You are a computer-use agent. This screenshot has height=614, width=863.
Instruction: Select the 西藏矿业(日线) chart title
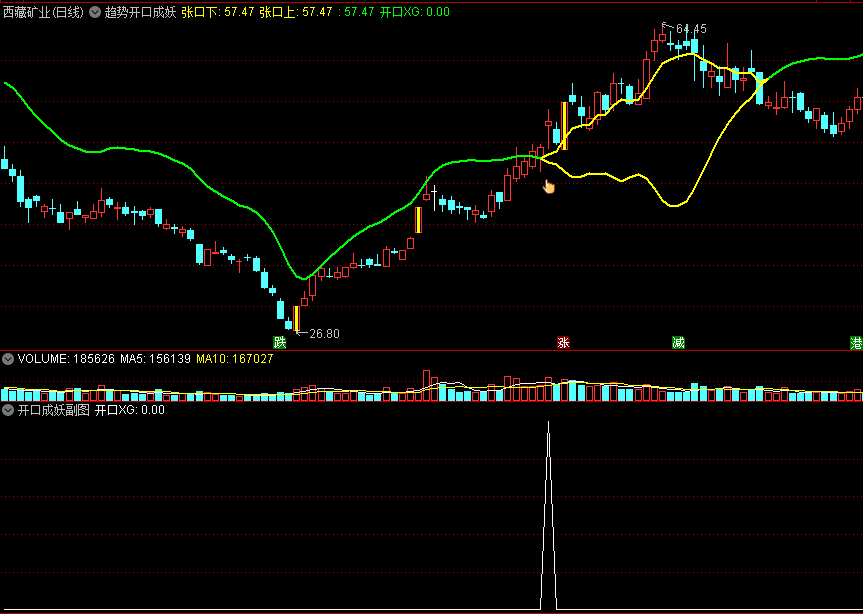[x=43, y=12]
